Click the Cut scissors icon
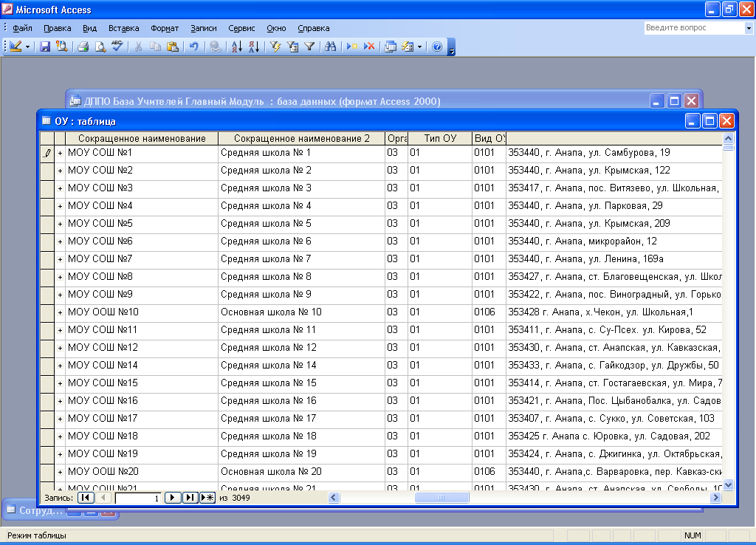 138,47
